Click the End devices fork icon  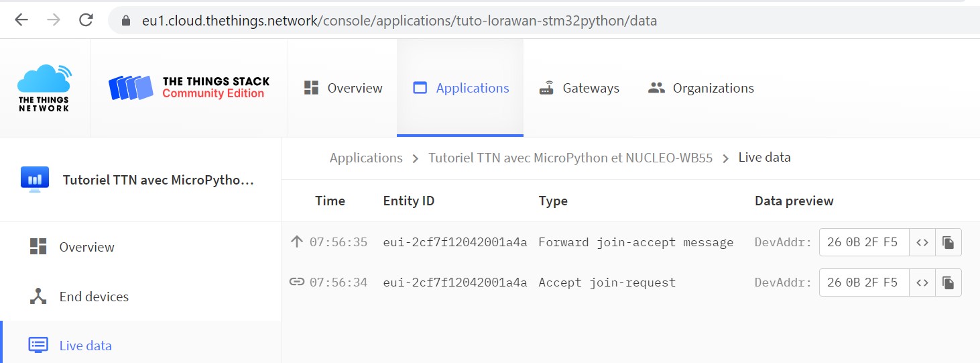tap(38, 297)
